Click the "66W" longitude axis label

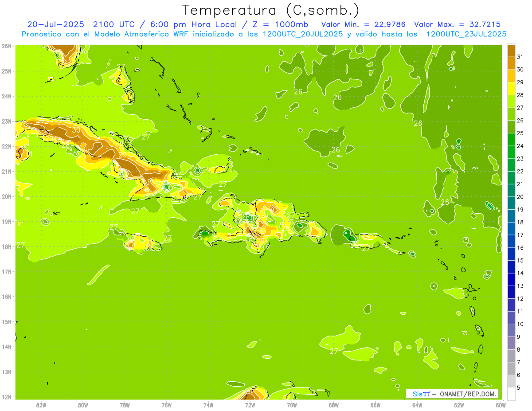(376, 405)
